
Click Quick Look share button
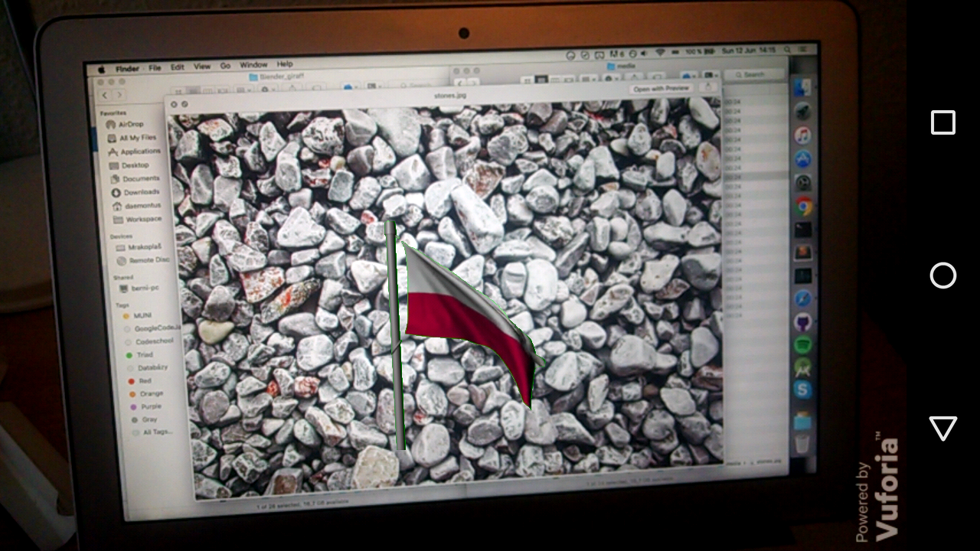pos(708,87)
